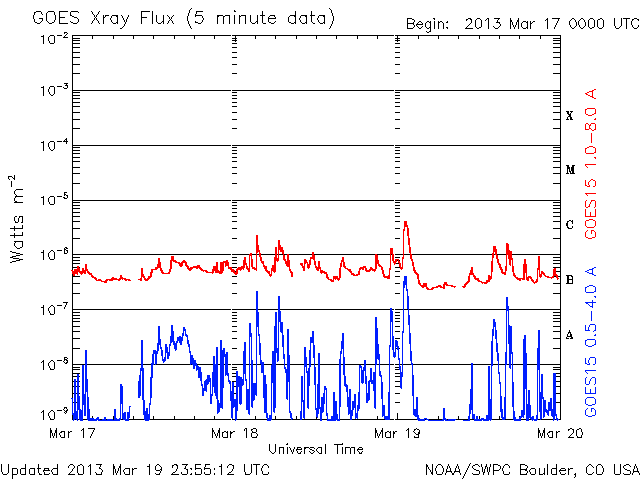The image size is (640, 480).
Task: Click the "Mar 18" x-axis date label
Action: point(234,434)
